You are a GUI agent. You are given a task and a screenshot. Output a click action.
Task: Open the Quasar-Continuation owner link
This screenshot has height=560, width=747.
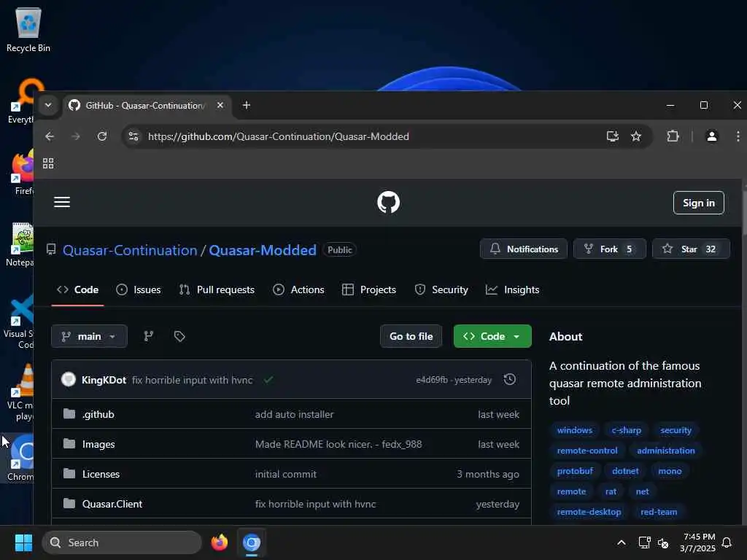click(x=130, y=250)
